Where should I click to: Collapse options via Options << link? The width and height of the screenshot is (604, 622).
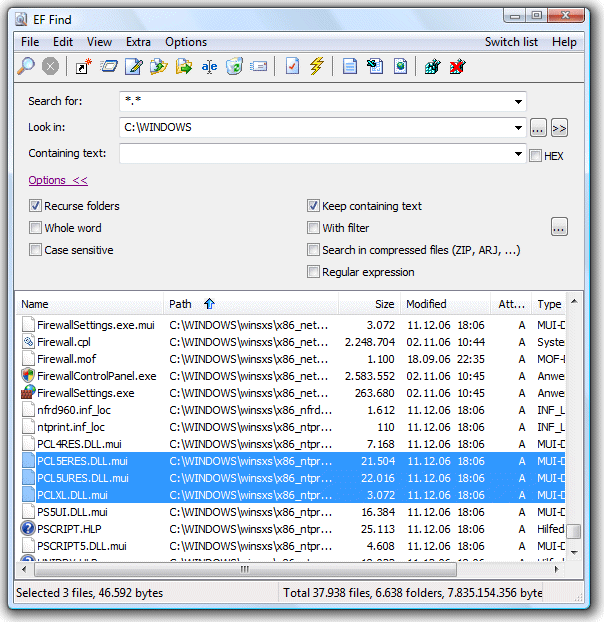[58, 180]
